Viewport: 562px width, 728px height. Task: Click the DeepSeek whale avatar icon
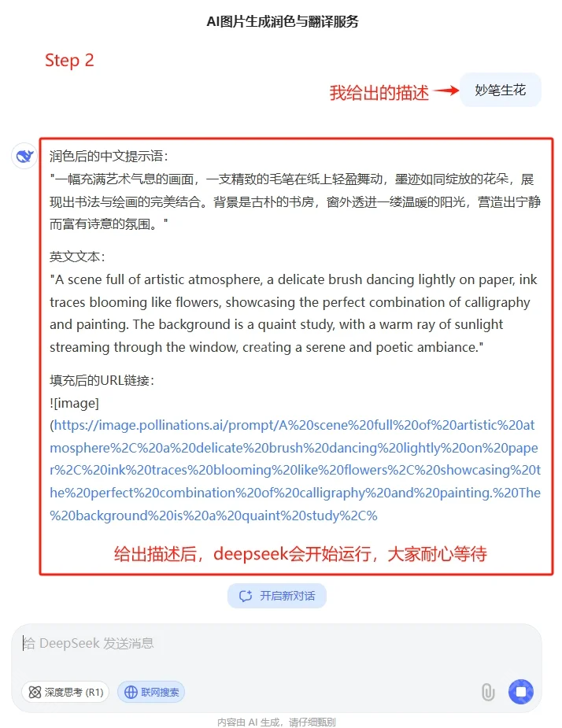coord(24,156)
